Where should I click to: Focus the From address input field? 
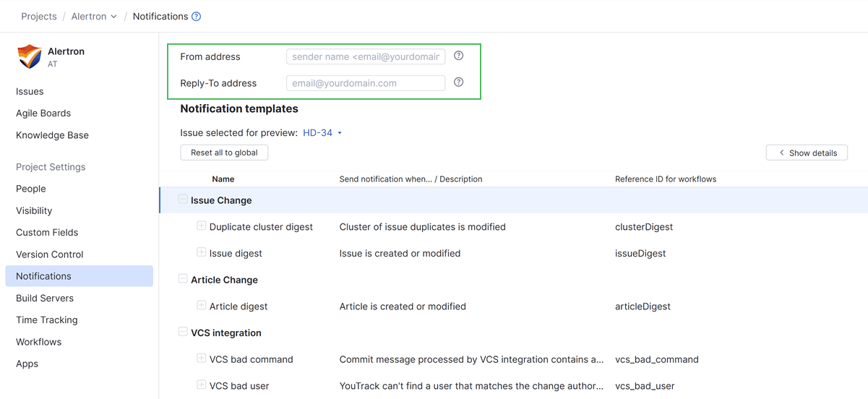click(366, 56)
